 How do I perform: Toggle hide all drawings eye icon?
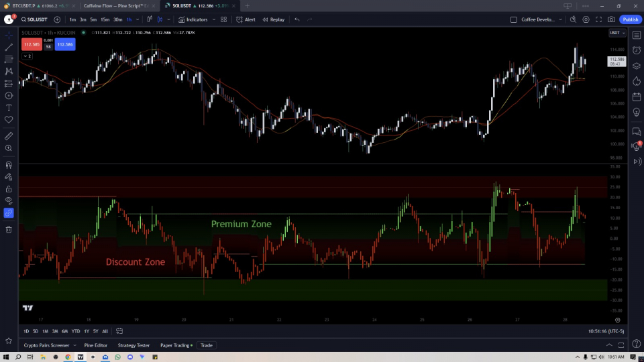[x=9, y=200]
